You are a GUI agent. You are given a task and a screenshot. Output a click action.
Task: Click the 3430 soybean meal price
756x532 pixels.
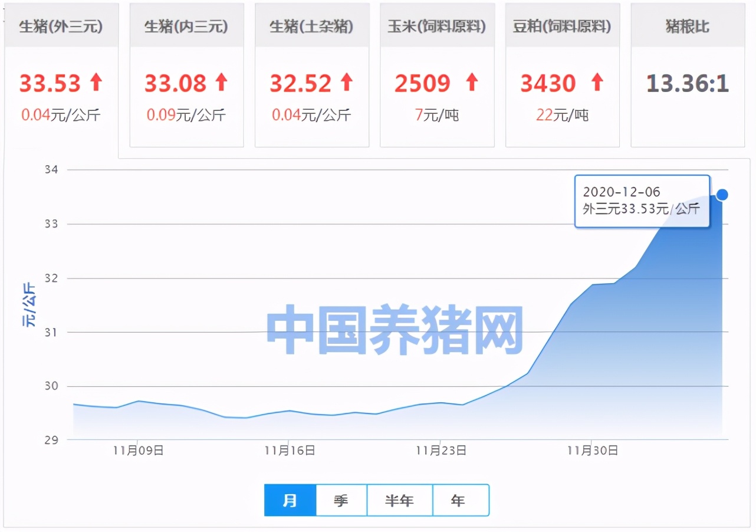point(548,83)
